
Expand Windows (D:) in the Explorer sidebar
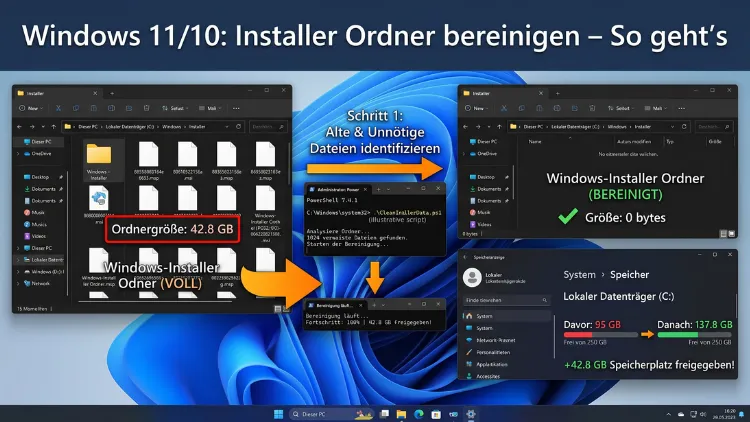click(x=18, y=271)
